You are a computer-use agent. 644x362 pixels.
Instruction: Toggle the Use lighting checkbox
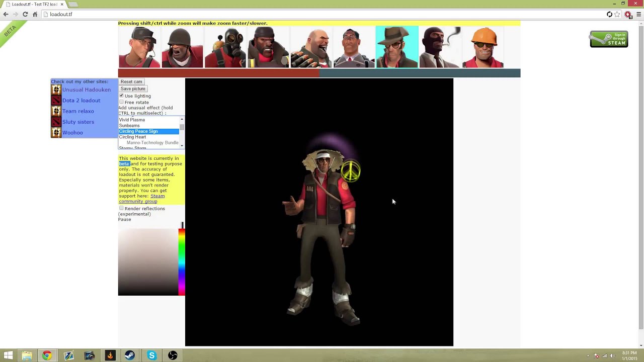coord(121,96)
